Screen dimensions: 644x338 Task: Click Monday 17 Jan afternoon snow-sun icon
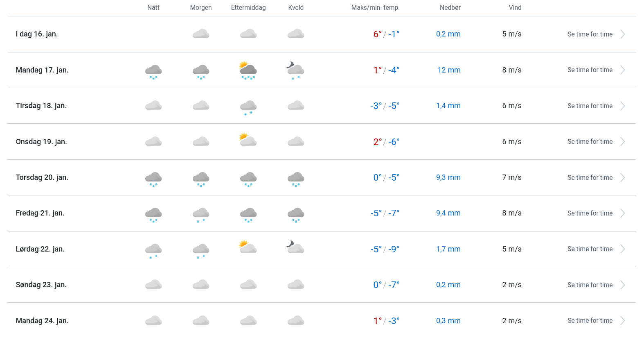248,70
